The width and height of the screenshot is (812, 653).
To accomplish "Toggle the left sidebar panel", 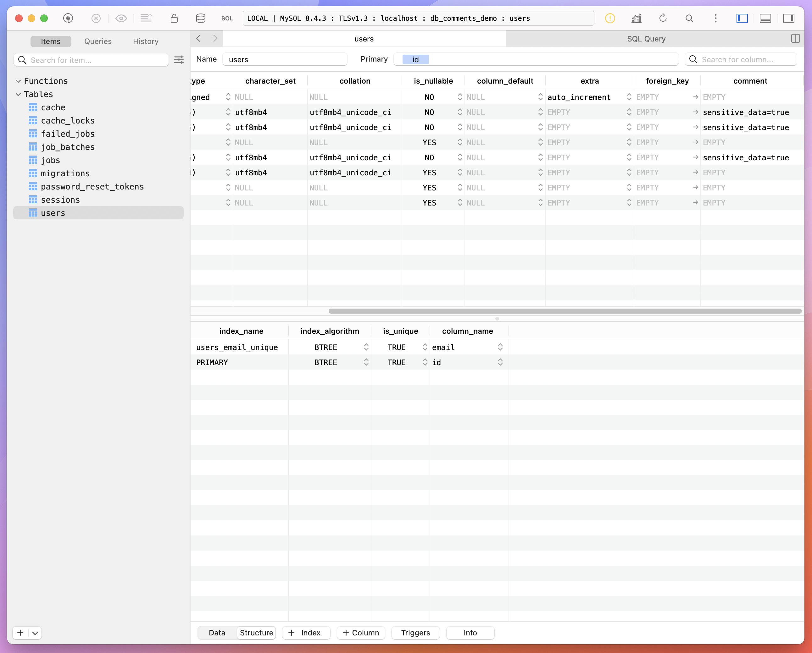I will coord(742,18).
